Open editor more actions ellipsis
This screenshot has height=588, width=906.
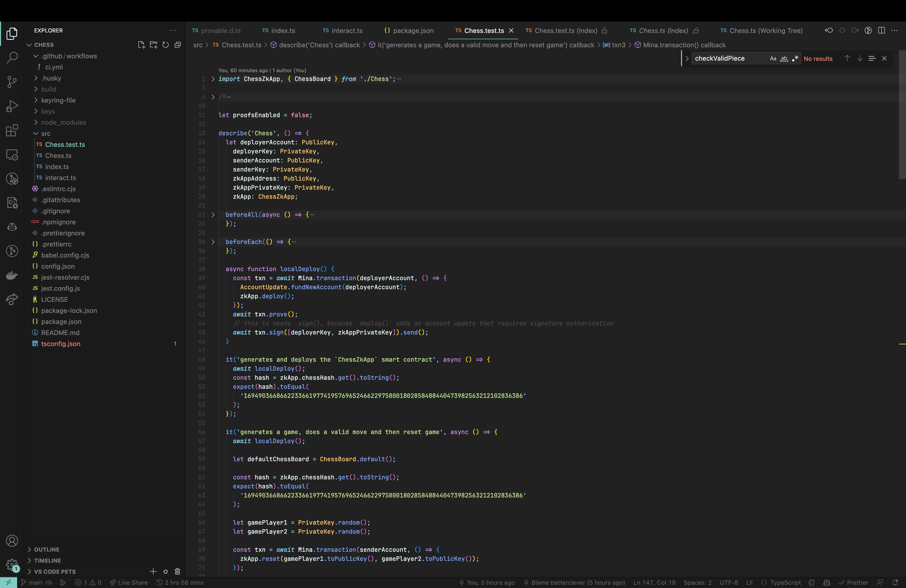895,30
